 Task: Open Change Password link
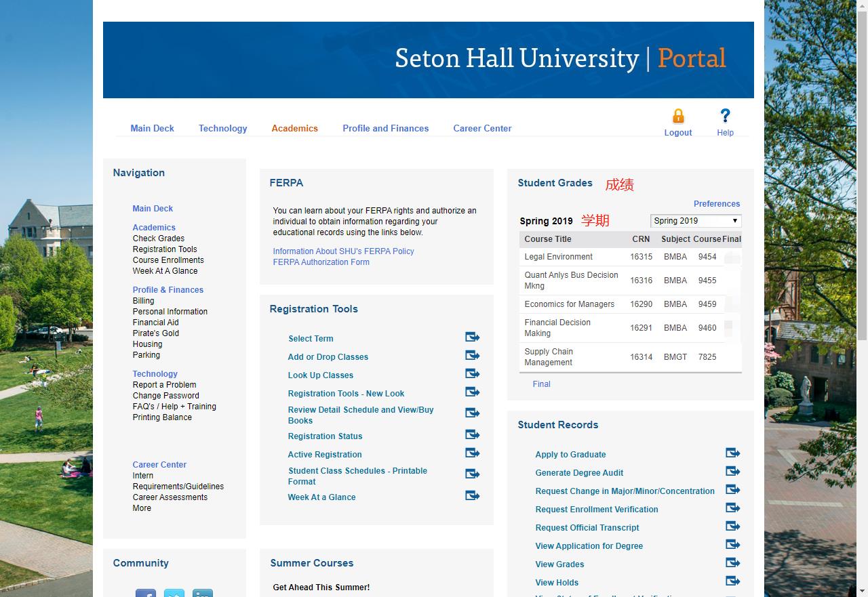point(166,396)
